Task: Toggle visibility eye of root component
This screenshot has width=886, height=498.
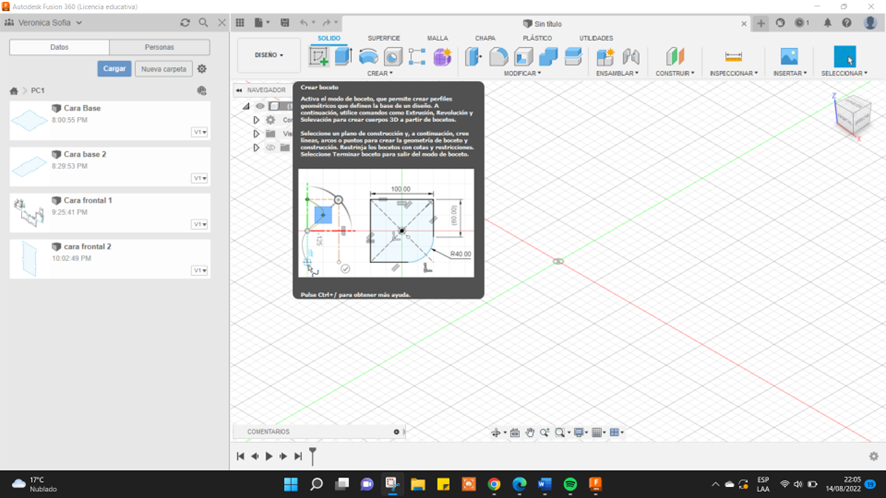Action: [260, 106]
